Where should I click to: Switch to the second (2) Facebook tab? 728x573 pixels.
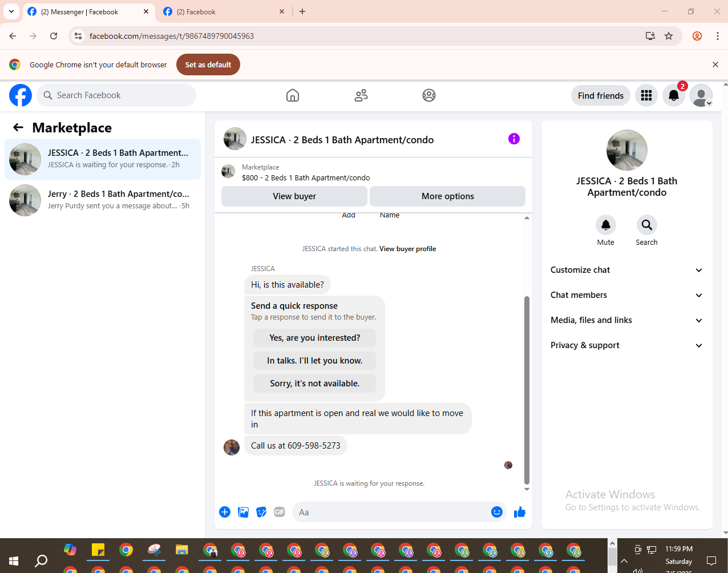tap(224, 11)
